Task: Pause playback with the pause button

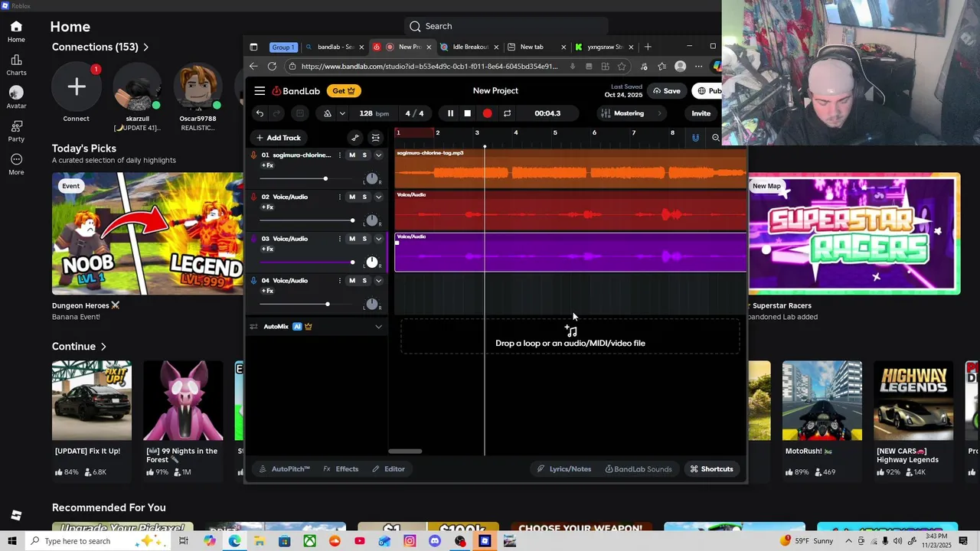Action: [x=450, y=113]
